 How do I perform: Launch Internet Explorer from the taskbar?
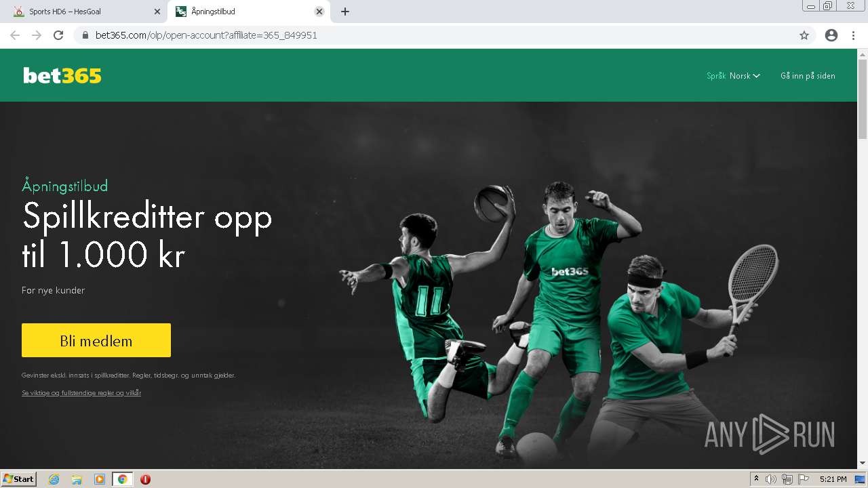click(x=54, y=479)
